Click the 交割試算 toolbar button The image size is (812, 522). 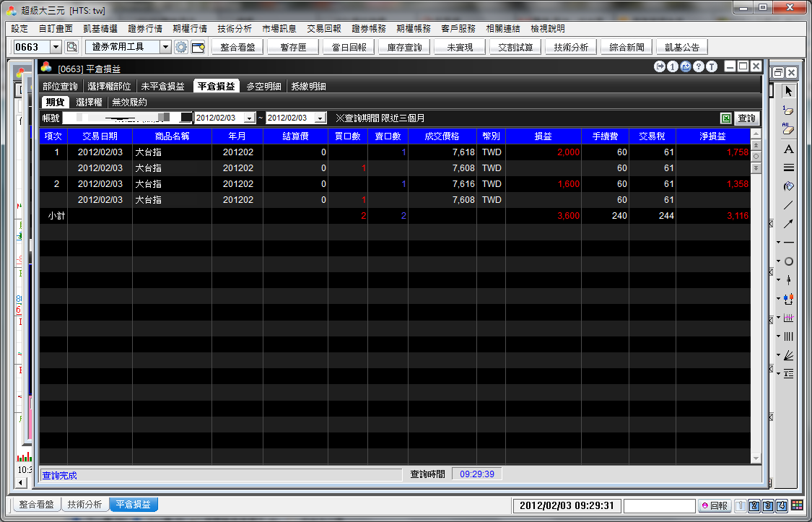tap(515, 47)
